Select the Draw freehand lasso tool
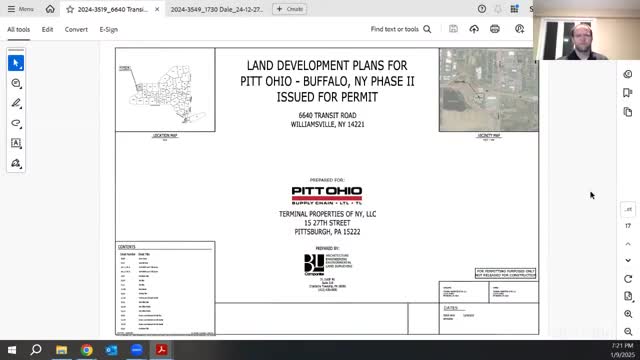Viewport: 640px width, 360px height. [16, 123]
